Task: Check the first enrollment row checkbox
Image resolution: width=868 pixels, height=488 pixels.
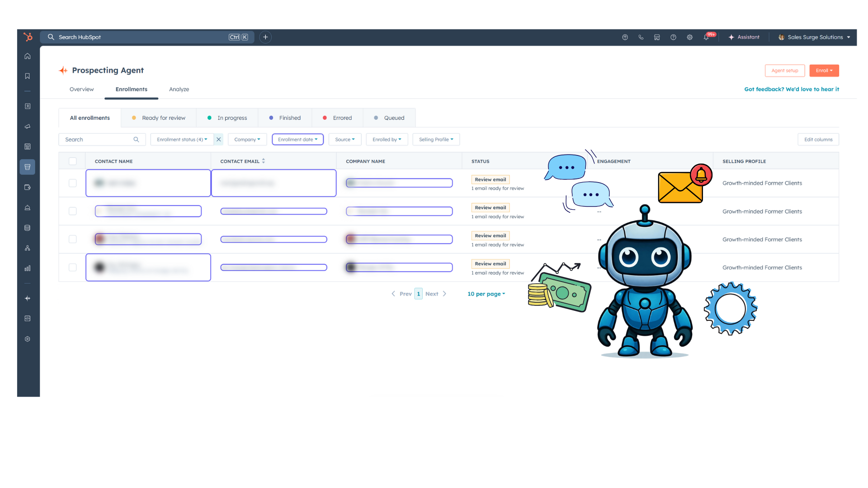Action: click(73, 183)
